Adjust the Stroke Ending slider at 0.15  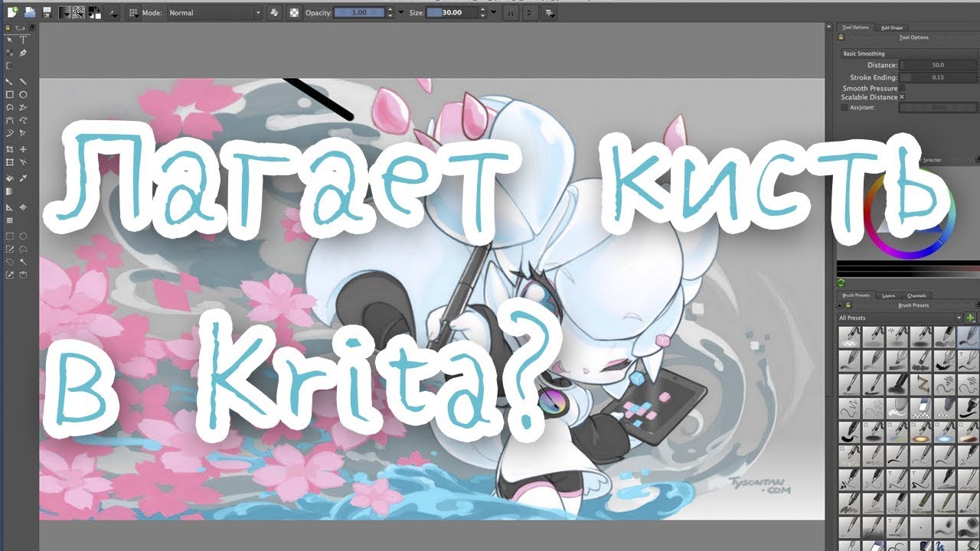(x=938, y=77)
